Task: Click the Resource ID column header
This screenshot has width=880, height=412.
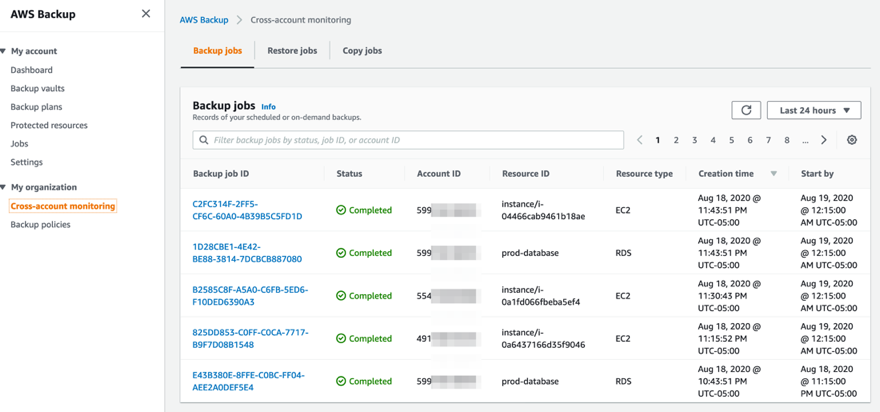Action: (526, 174)
